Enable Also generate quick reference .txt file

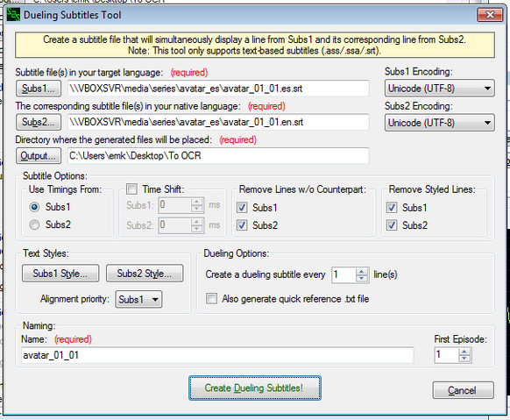[211, 299]
